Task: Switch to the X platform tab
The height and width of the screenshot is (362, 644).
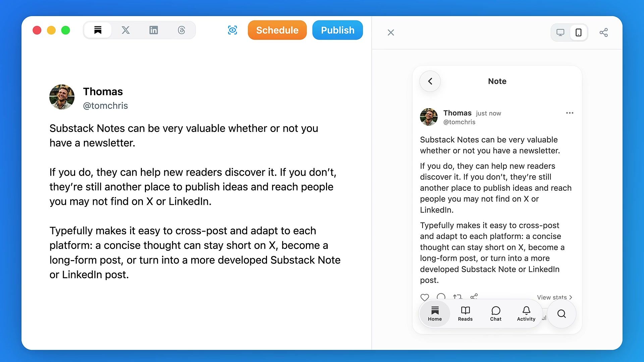Action: (x=125, y=30)
